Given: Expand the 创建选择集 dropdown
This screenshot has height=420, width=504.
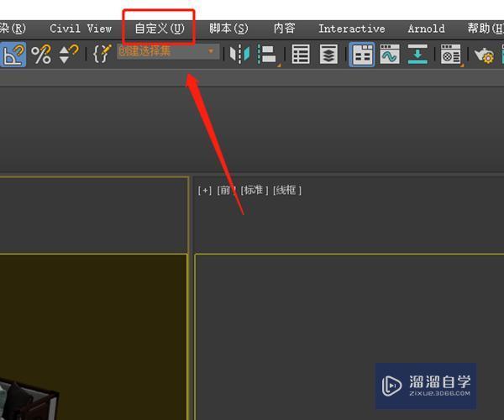Looking at the screenshot, I should (x=211, y=51).
